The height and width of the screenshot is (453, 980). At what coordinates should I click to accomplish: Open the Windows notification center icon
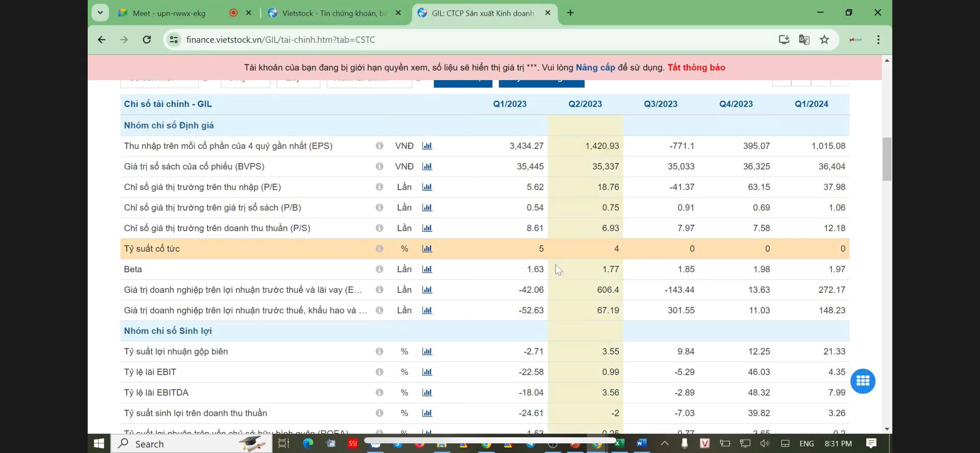click(871, 443)
